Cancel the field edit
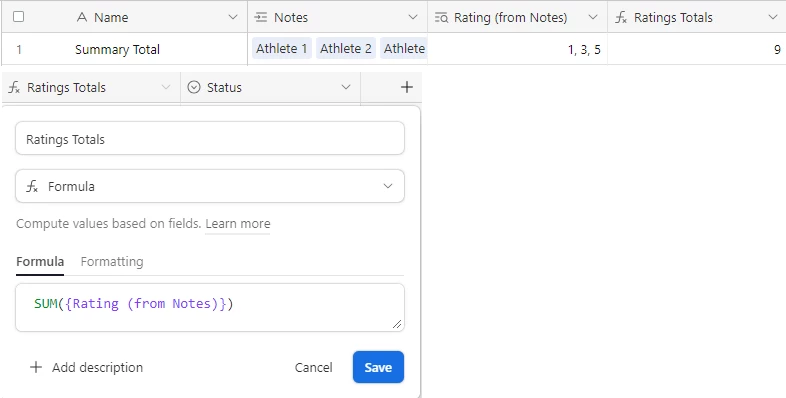This screenshot has height=398, width=786. [x=313, y=367]
